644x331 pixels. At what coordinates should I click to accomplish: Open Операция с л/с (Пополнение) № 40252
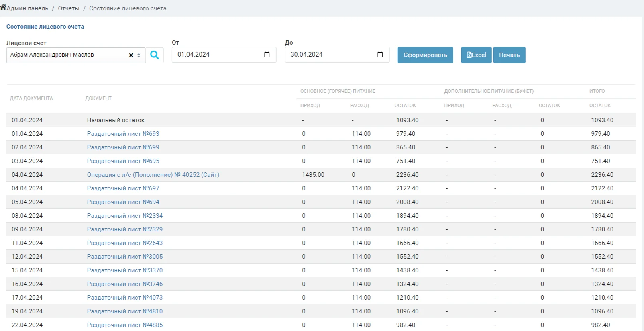[153, 175]
